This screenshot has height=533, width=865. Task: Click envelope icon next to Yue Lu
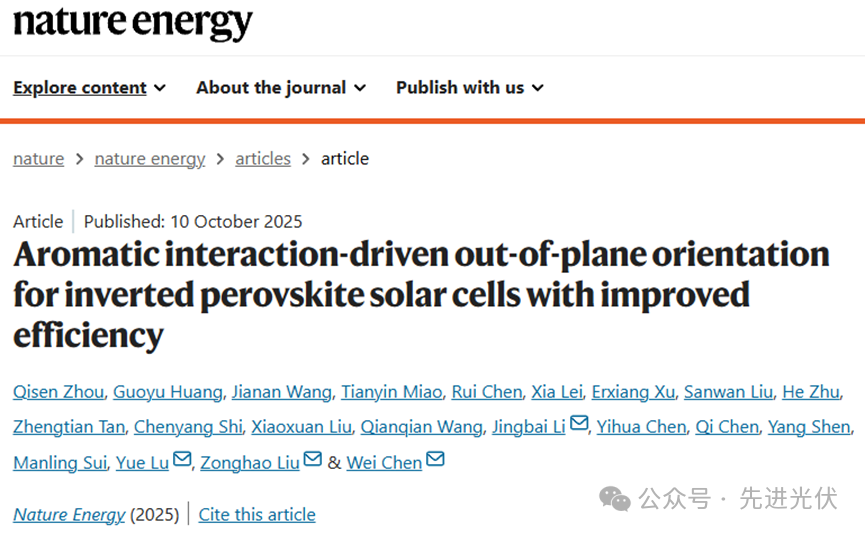coord(182,460)
